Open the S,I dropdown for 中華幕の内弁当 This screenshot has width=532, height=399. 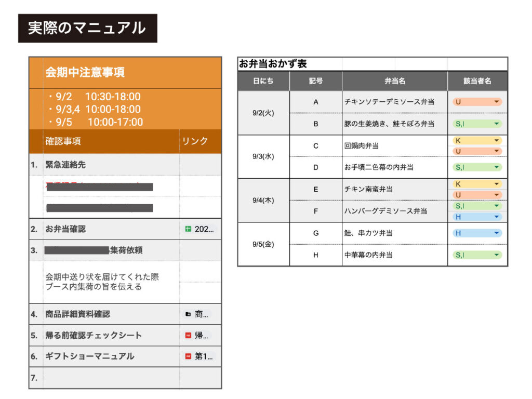[497, 255]
